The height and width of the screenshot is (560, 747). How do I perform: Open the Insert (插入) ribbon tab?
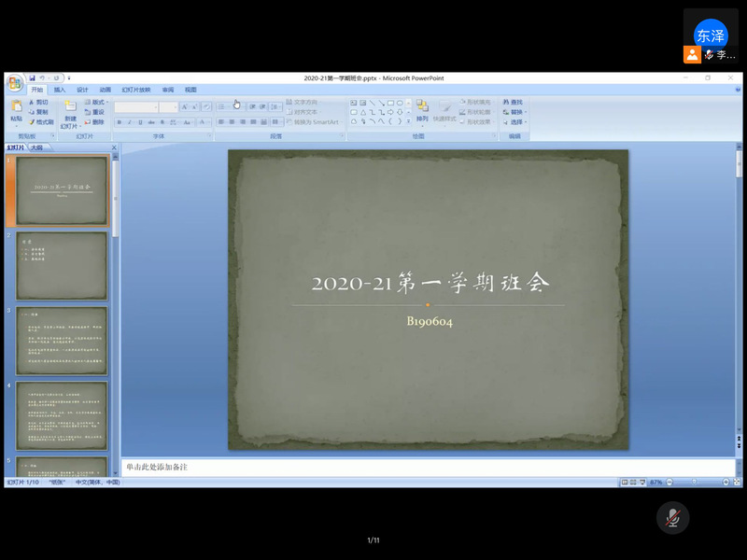[x=60, y=90]
